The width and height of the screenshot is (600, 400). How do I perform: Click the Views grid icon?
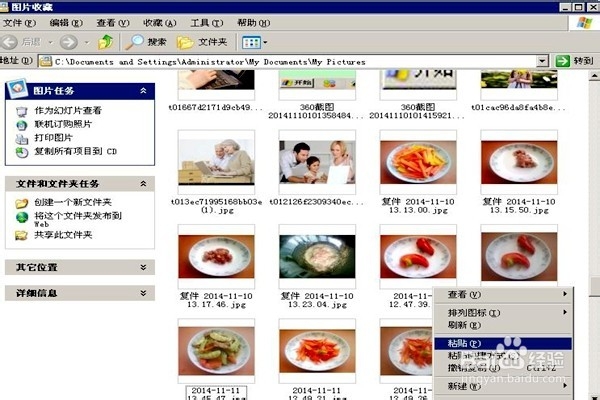(251, 42)
